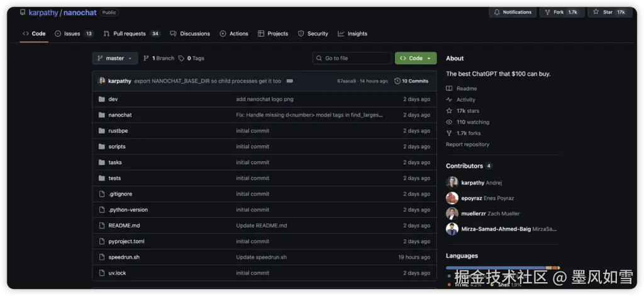View the Insights tab
Image resolution: width=644 pixels, height=296 pixels.
pyautogui.click(x=352, y=34)
